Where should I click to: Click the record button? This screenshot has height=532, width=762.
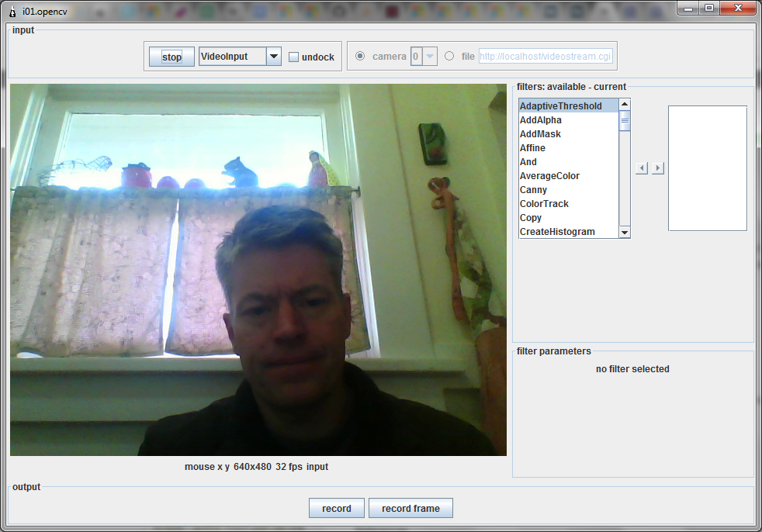[336, 508]
